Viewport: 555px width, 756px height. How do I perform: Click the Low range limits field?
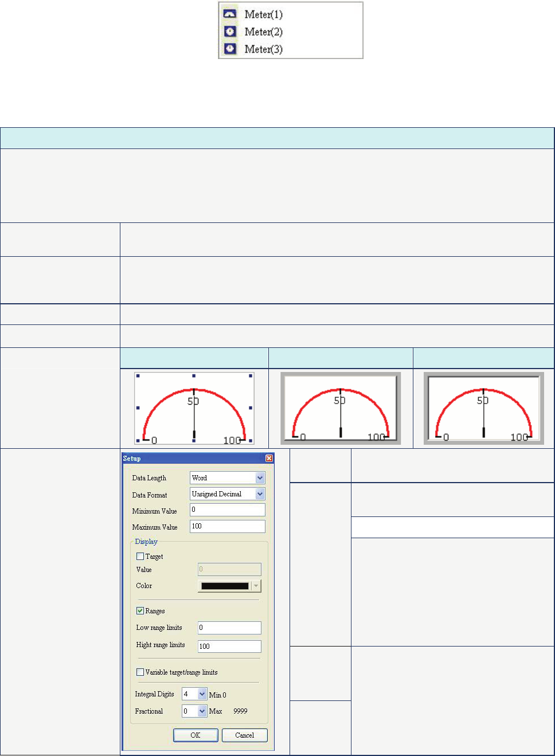[x=229, y=628]
